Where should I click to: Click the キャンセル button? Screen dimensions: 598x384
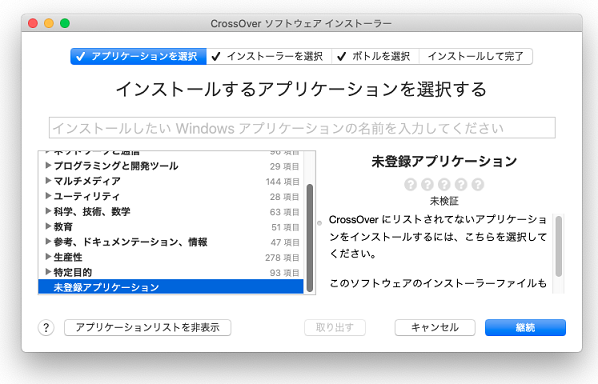pyautogui.click(x=435, y=328)
